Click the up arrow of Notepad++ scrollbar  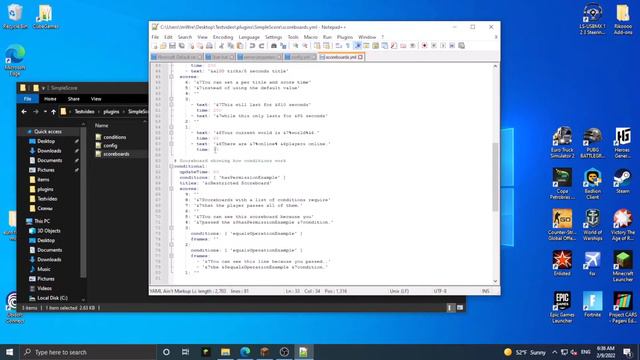495,66
